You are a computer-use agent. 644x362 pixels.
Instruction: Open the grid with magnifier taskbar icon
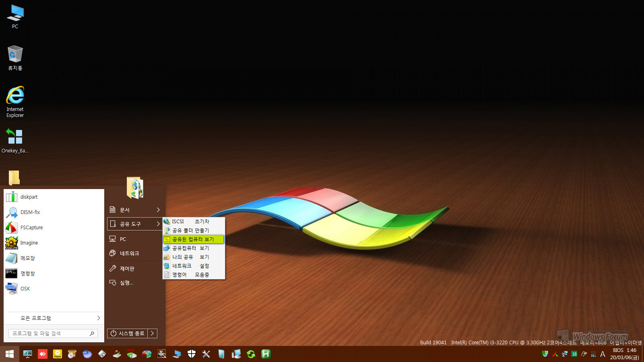(x=162, y=354)
